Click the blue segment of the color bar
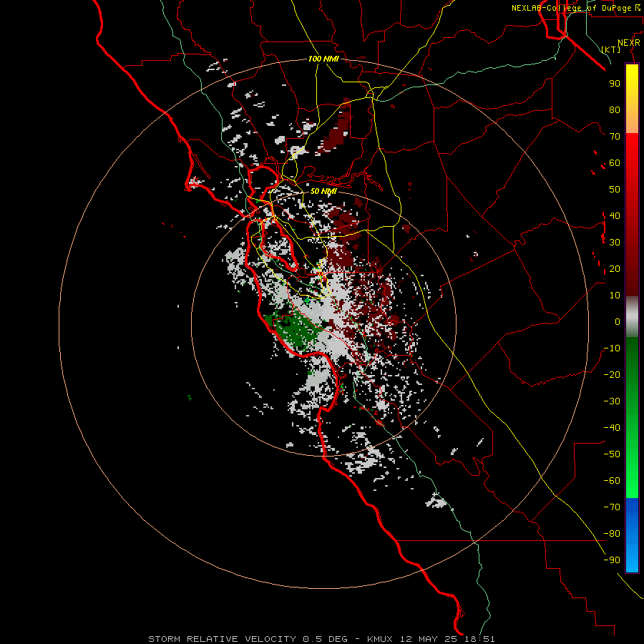644x644 pixels. pyautogui.click(x=632, y=535)
